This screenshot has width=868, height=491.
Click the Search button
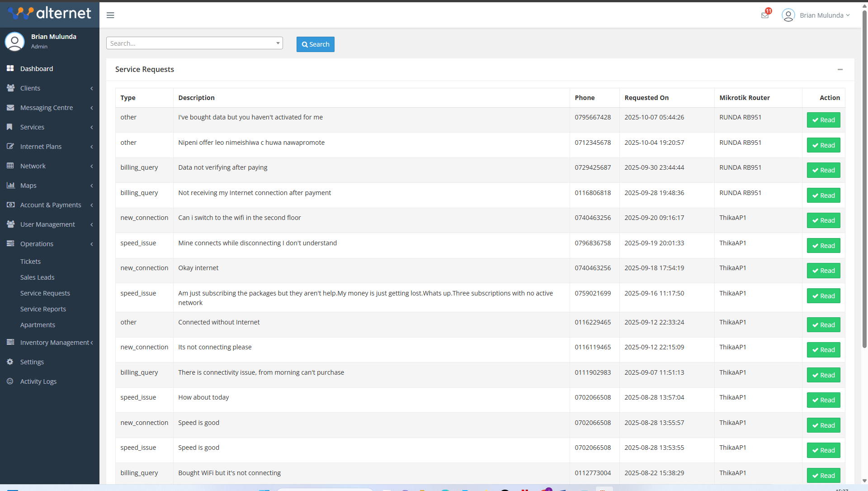point(315,44)
